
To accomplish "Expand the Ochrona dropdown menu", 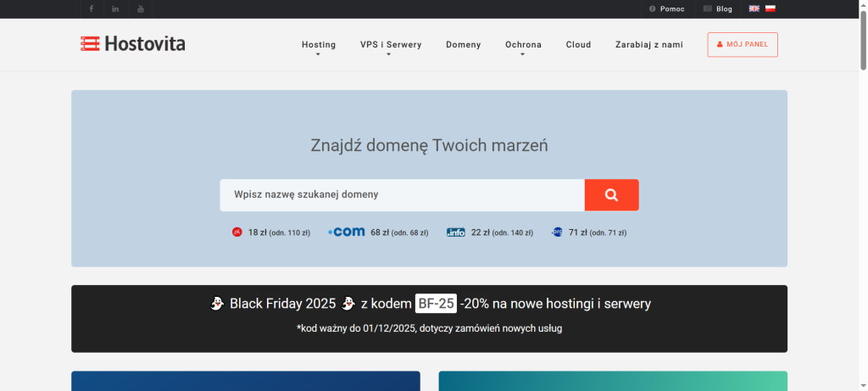I will pos(523,45).
